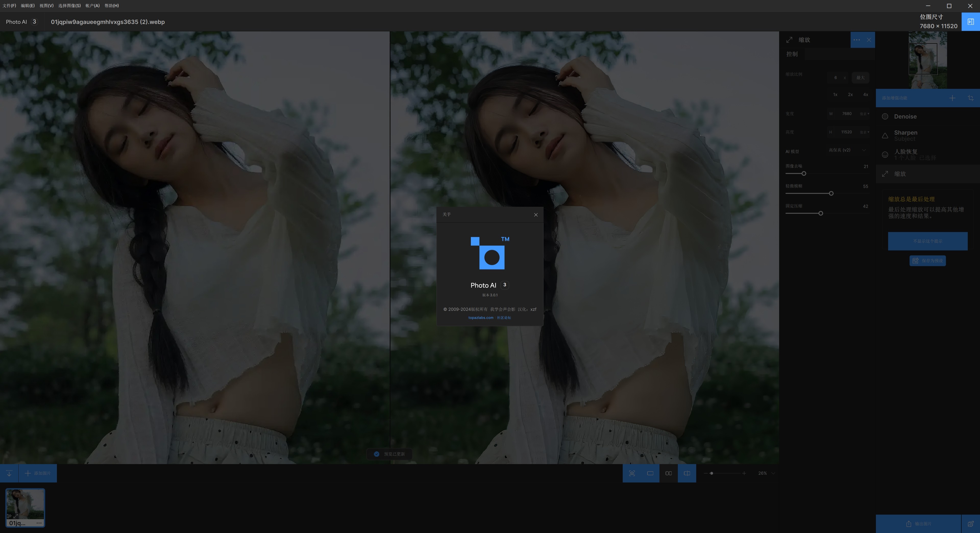Click the 控制 tab
Viewport: 980px width, 533px height.
pos(792,54)
